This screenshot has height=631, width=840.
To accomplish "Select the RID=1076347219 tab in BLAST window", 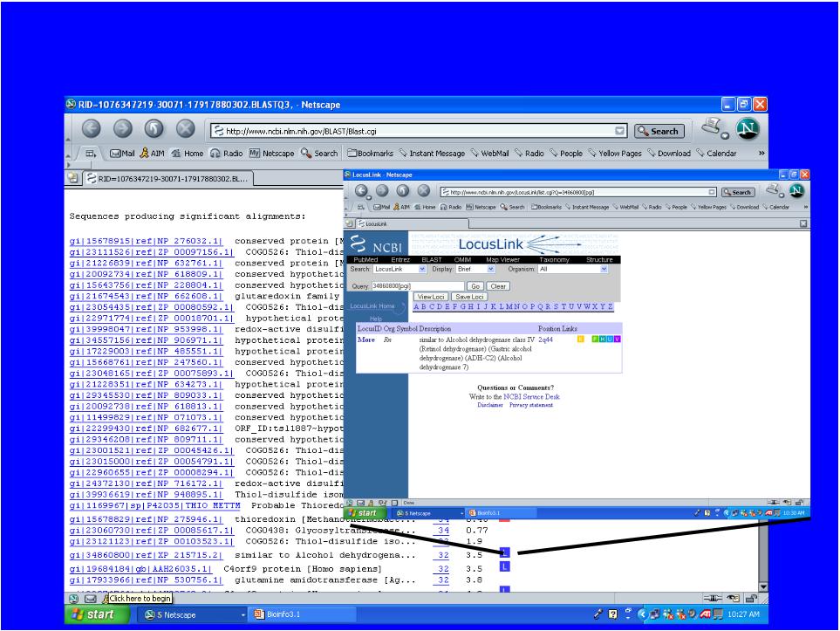I will point(168,179).
